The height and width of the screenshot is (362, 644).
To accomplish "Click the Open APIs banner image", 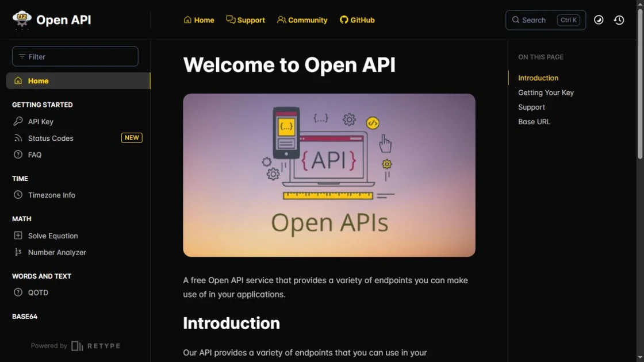I will (329, 175).
